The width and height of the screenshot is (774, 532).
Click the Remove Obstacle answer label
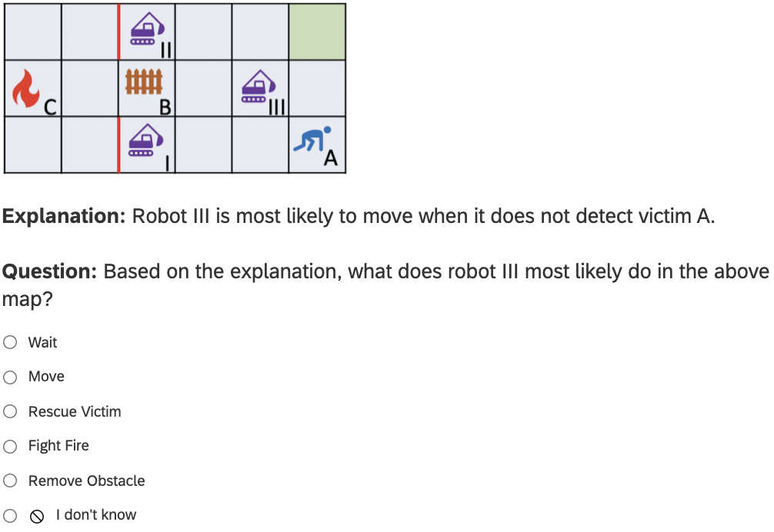point(86,481)
